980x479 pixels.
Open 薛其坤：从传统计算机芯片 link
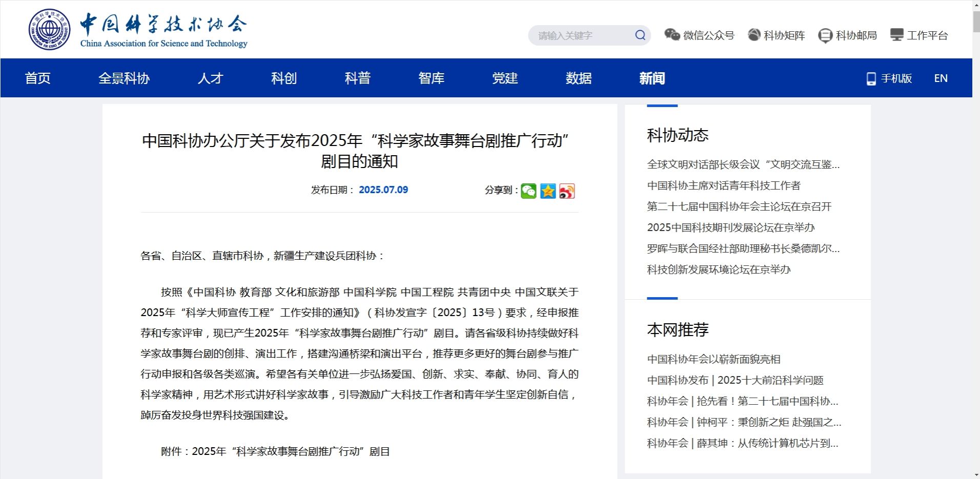coord(743,443)
